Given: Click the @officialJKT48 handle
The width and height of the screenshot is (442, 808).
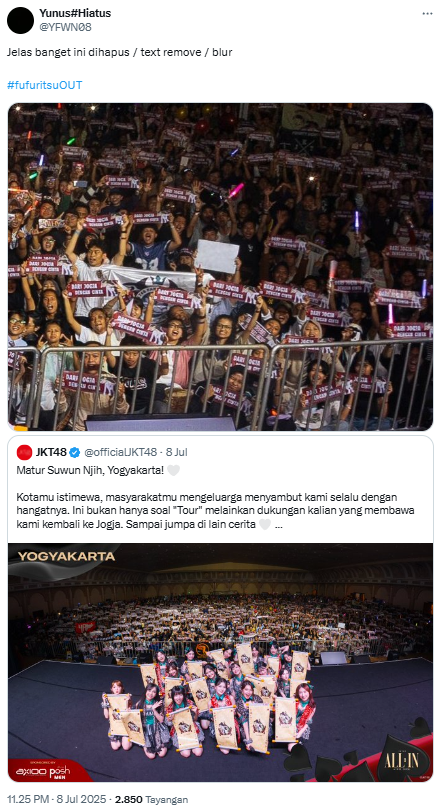Looking at the screenshot, I should pos(120,452).
